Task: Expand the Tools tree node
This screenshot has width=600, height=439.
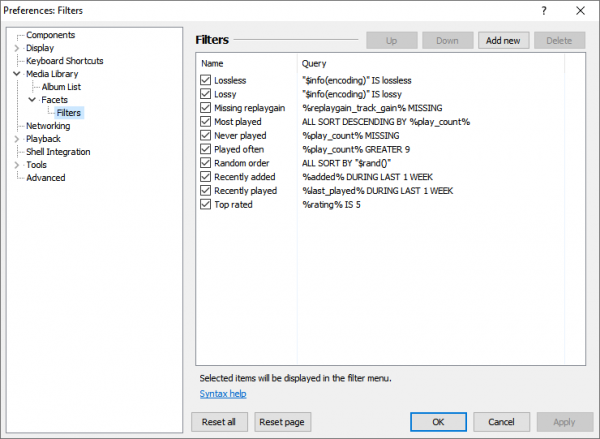Action: pyautogui.click(x=16, y=165)
